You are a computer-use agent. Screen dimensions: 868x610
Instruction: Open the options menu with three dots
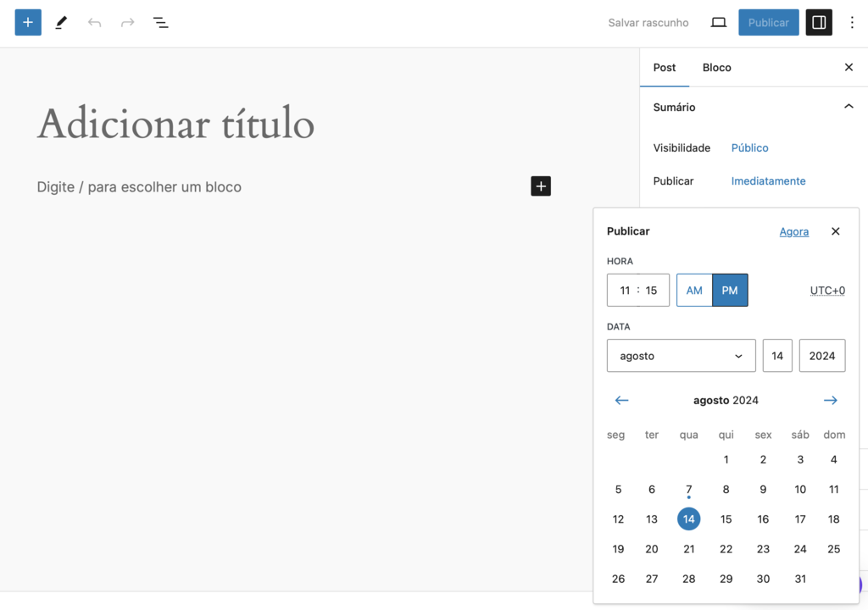[x=852, y=22]
